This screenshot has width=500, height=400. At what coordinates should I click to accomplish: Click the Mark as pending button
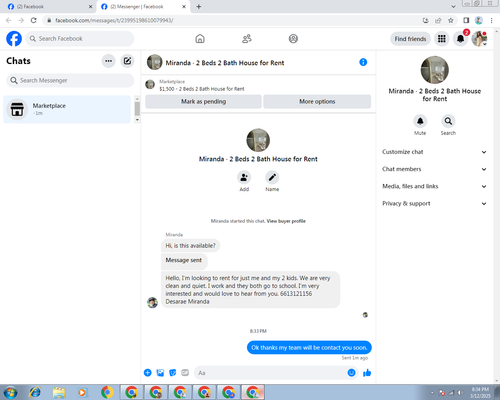tap(203, 102)
